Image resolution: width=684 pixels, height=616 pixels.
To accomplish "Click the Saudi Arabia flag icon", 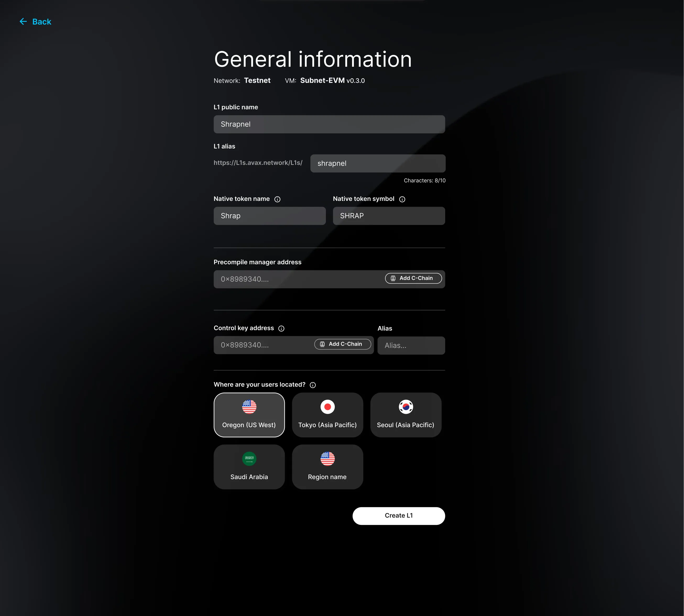I will tap(249, 459).
